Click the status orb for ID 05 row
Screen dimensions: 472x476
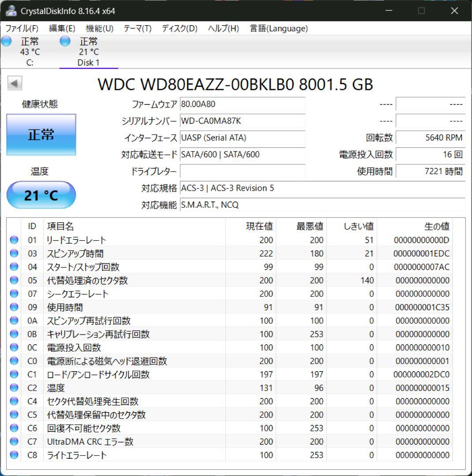pyautogui.click(x=14, y=280)
